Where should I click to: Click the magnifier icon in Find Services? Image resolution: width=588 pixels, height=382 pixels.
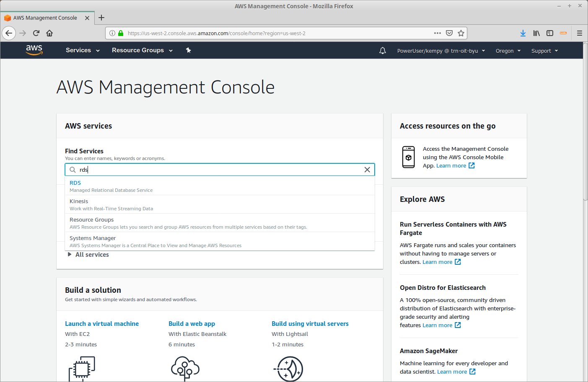[x=73, y=170]
